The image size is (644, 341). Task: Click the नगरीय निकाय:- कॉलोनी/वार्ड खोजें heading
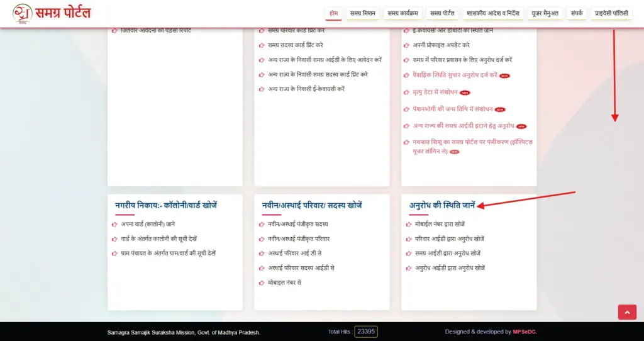point(166,206)
